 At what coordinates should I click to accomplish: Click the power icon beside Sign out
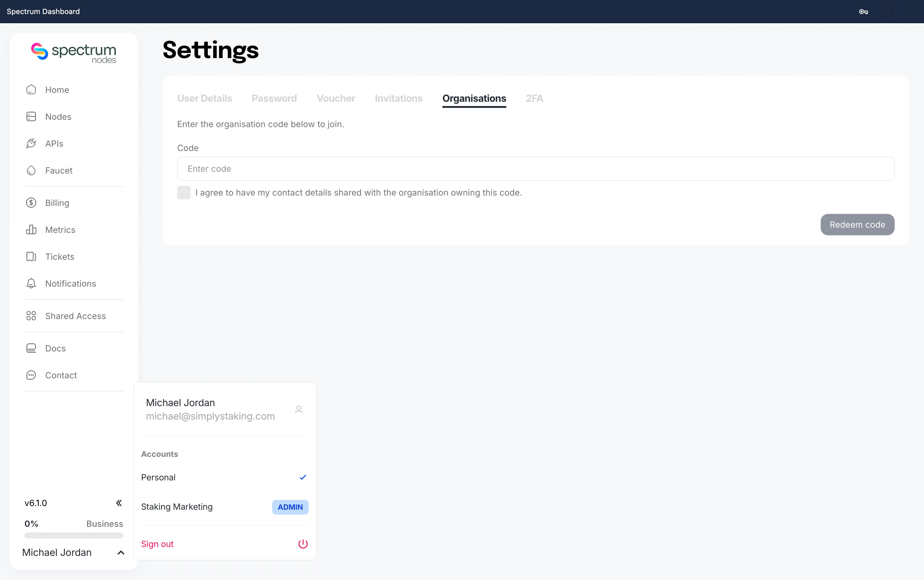click(303, 544)
